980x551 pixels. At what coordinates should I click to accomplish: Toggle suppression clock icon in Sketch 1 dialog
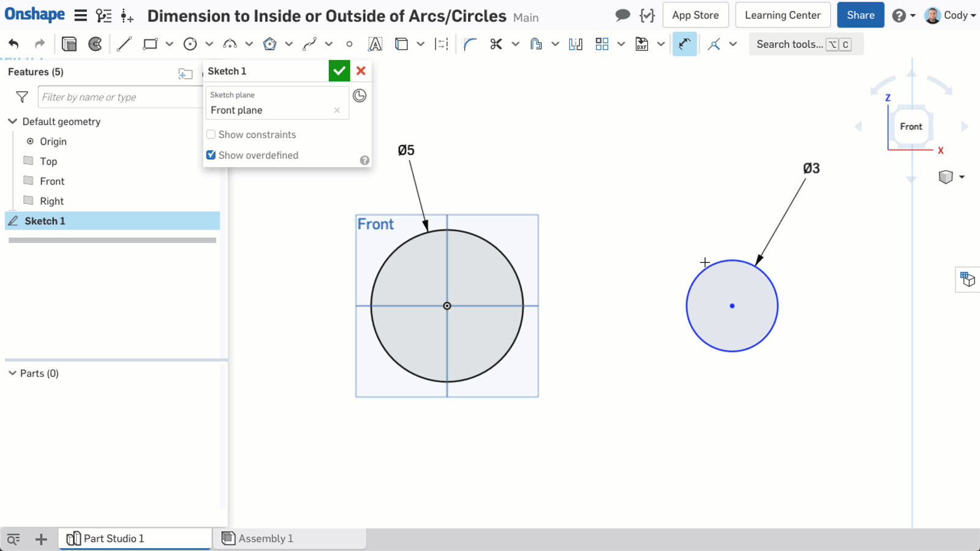pyautogui.click(x=360, y=96)
